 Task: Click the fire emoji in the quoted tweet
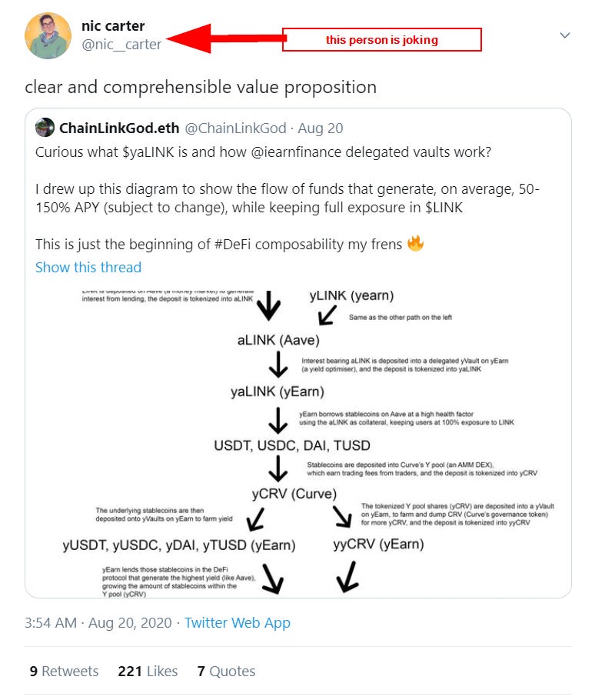415,243
